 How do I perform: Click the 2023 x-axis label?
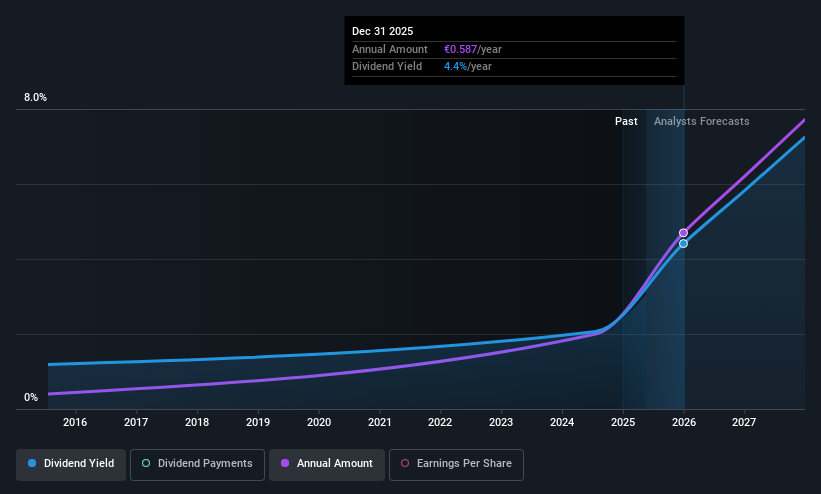point(501,422)
